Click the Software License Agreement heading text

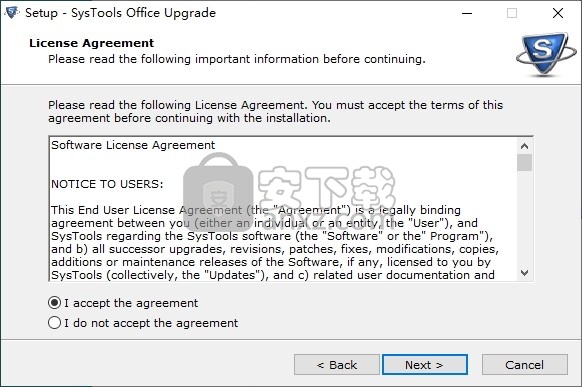coord(133,145)
